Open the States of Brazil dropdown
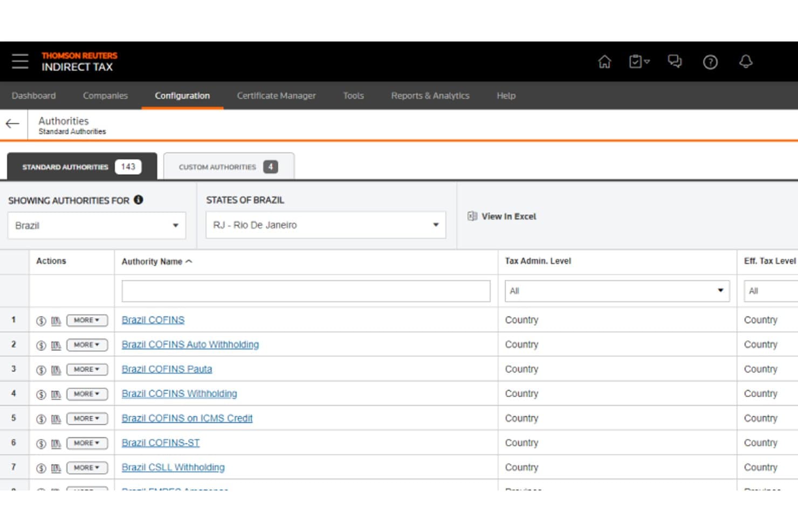The image size is (798, 532). tap(326, 225)
